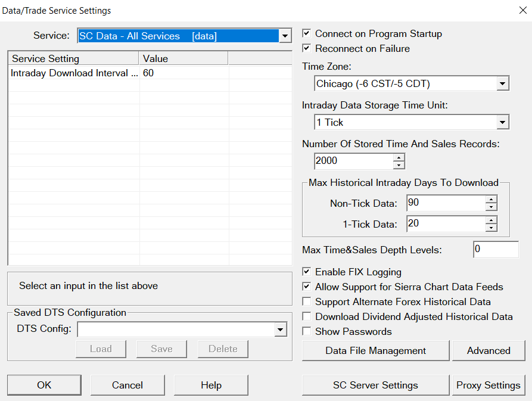Increase the 1-Tick Data days
The height and width of the screenshot is (401, 532).
(x=491, y=220)
